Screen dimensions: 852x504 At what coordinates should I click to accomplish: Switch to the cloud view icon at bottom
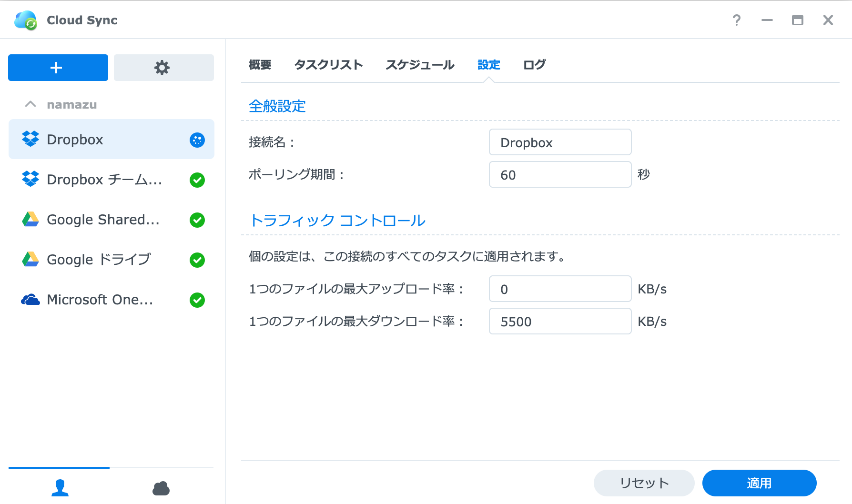click(161, 488)
